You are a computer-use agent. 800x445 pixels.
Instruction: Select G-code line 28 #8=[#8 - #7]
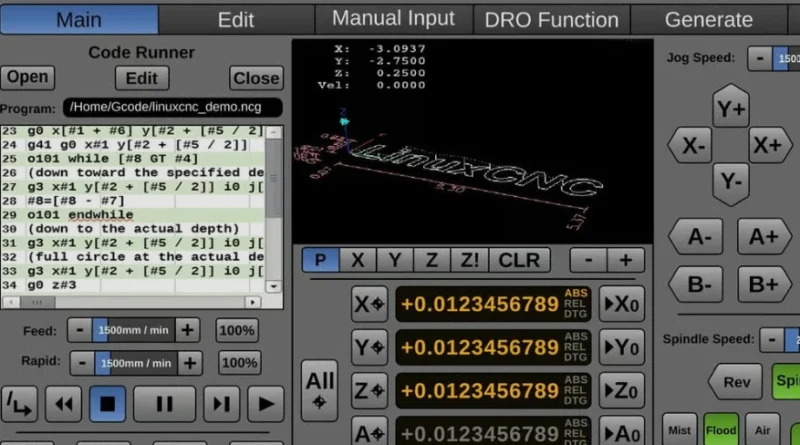133,201
